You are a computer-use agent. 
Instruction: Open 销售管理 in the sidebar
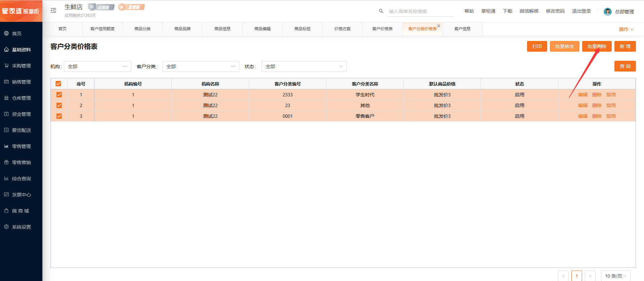(21, 82)
